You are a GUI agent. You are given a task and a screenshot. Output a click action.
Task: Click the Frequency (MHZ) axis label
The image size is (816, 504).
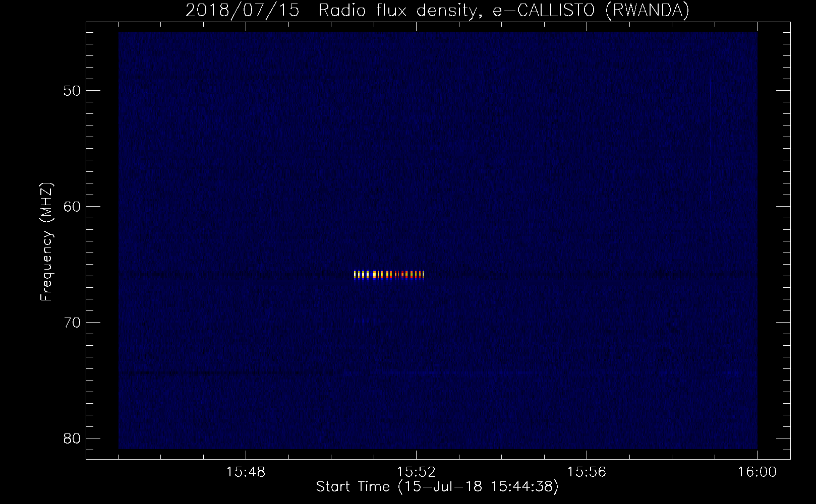pyautogui.click(x=46, y=241)
